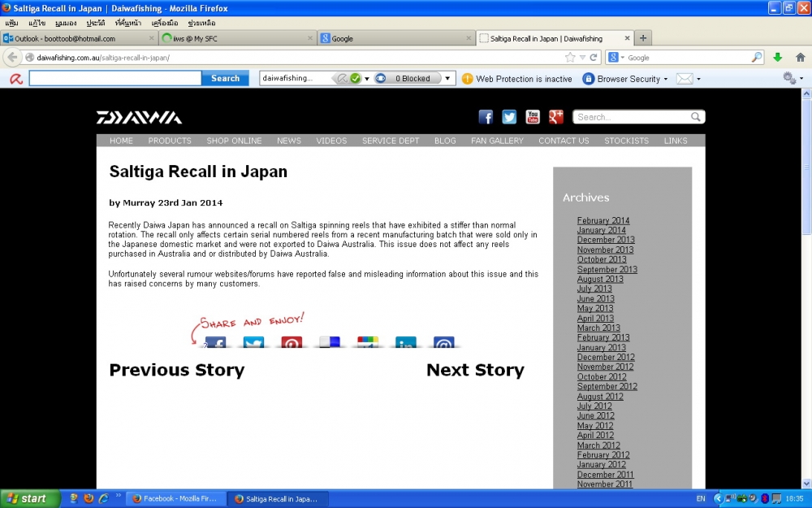Open the February 2014 archive
Image resolution: width=812 pixels, height=508 pixels.
click(603, 220)
